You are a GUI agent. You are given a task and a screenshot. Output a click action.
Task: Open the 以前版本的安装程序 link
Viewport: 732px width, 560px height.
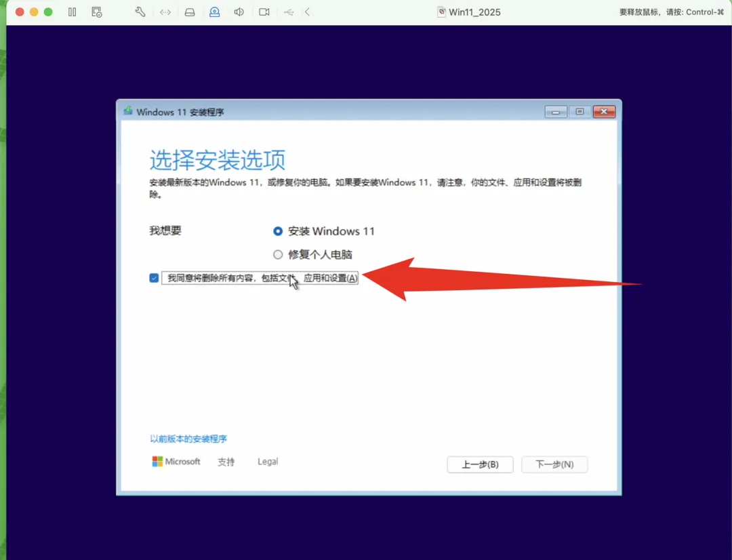[x=188, y=439]
